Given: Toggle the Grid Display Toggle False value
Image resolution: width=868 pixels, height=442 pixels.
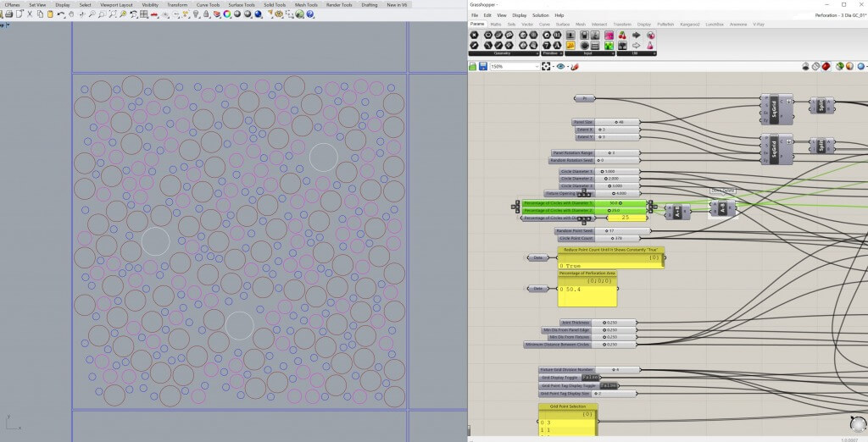Looking at the screenshot, I should [592, 378].
